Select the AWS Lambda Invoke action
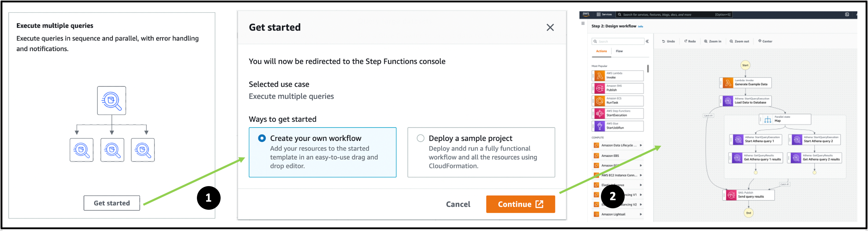The height and width of the screenshot is (231, 868). point(618,75)
